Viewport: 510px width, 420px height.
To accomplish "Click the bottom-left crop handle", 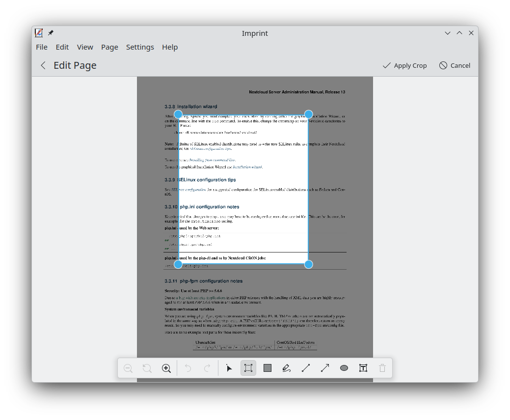I will click(178, 264).
